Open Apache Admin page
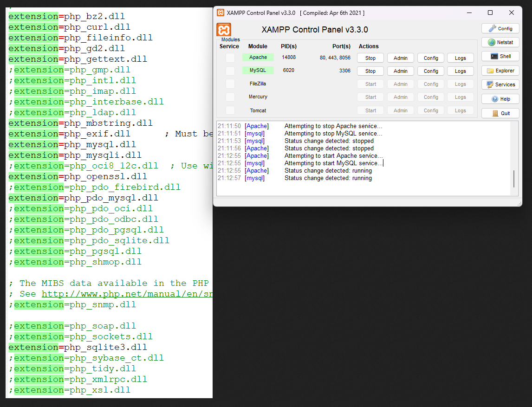Screen dimensions: 532x407 [x=400, y=58]
